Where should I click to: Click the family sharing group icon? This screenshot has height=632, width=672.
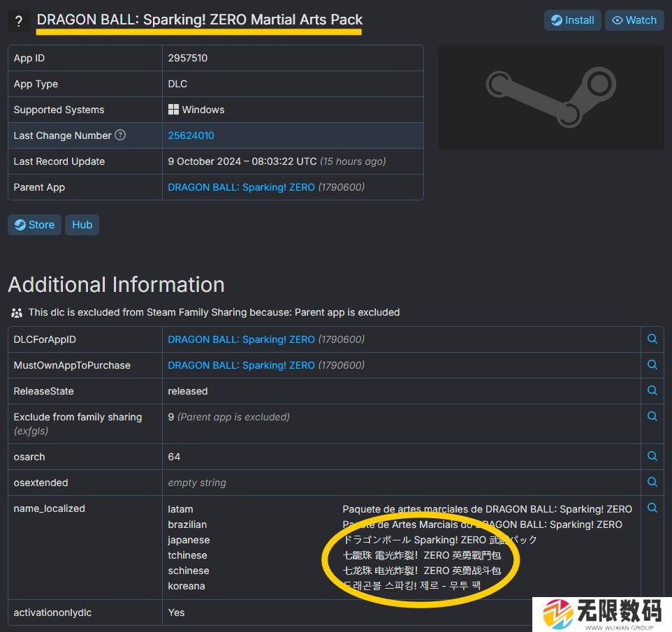pyautogui.click(x=15, y=313)
